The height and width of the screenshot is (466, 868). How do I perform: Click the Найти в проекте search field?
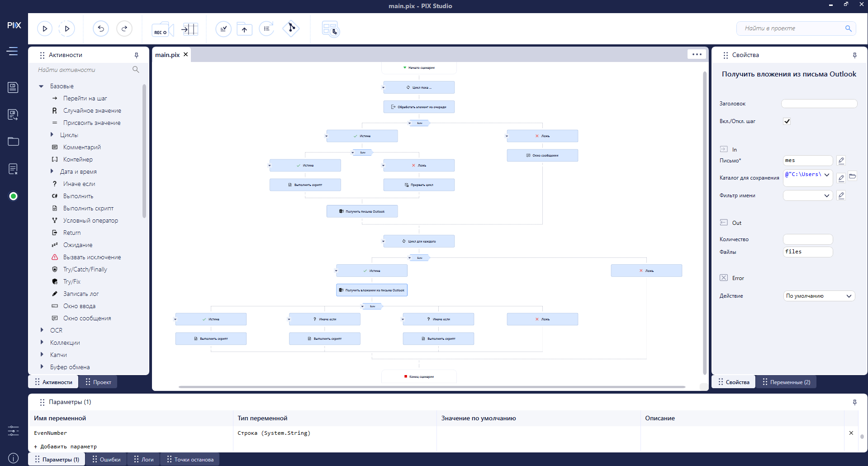pyautogui.click(x=792, y=29)
